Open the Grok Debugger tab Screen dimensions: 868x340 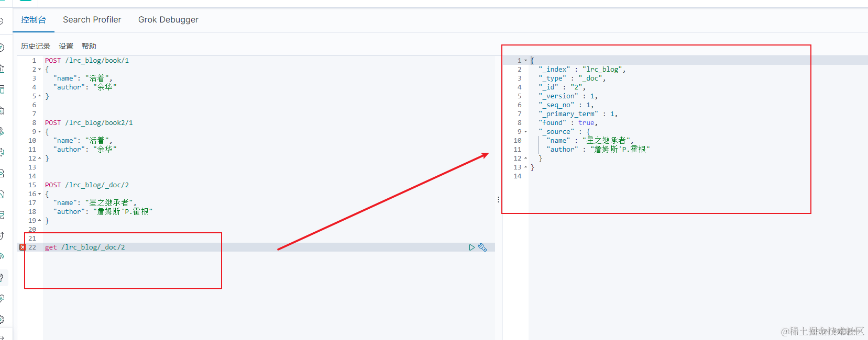pyautogui.click(x=168, y=20)
